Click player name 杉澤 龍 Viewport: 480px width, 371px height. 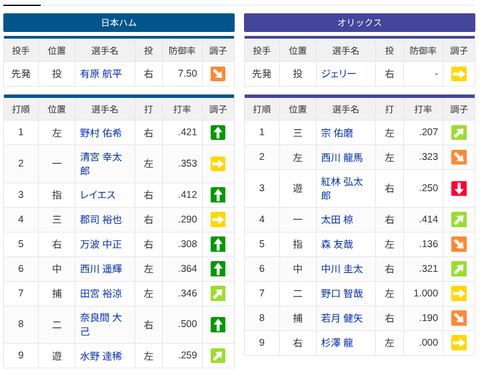point(337,343)
